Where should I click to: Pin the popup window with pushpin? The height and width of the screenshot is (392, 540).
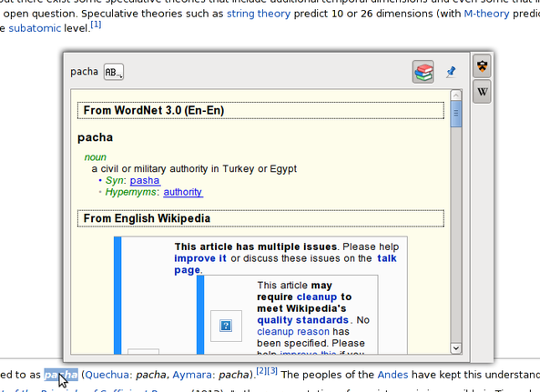click(x=451, y=72)
